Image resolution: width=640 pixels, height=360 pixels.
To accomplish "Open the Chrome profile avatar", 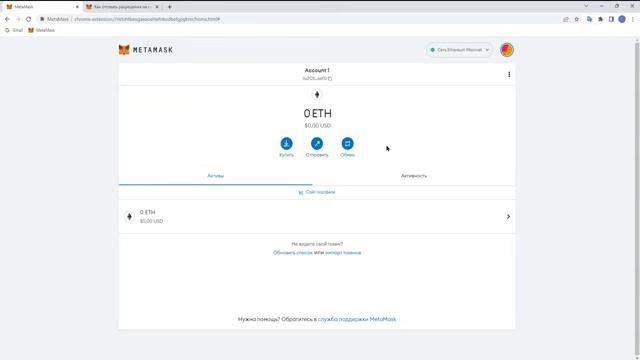I will tap(622, 19).
